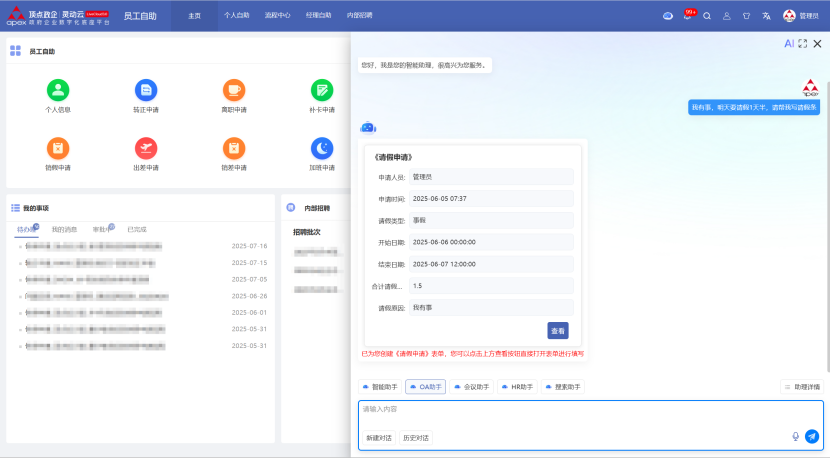The image size is (830, 458).
Task: Open the 管理员 user account menu
Action: (802, 16)
